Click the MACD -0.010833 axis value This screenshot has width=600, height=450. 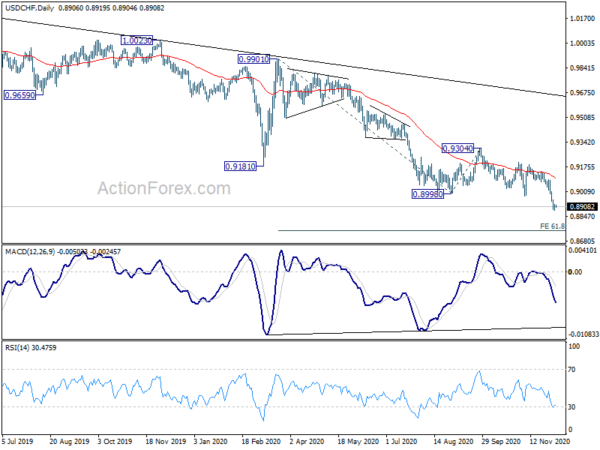click(583, 334)
